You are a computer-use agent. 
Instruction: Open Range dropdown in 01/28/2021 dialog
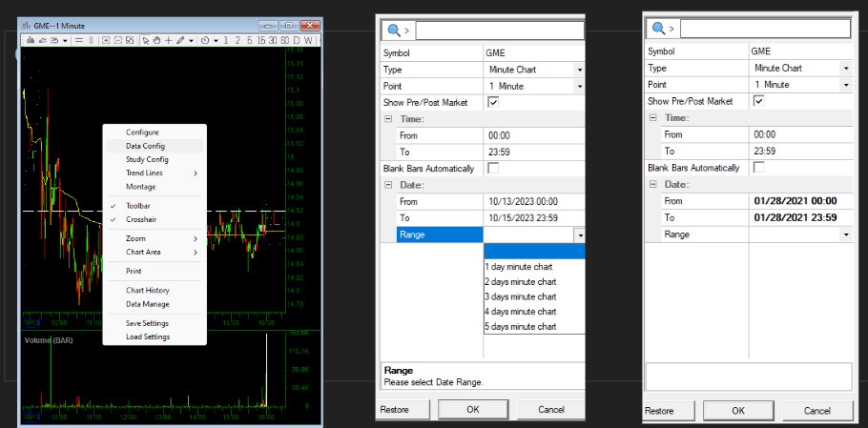(x=846, y=234)
